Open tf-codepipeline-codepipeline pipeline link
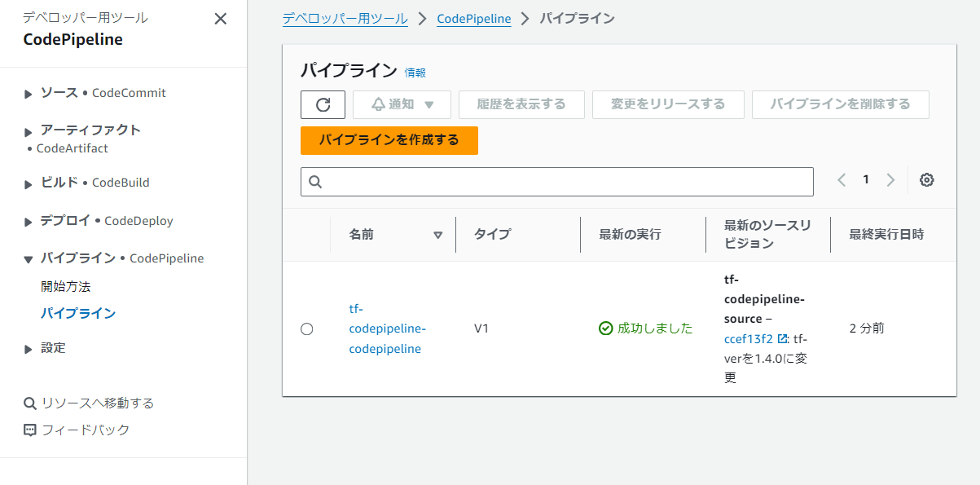This screenshot has width=980, height=485. pyautogui.click(x=387, y=328)
